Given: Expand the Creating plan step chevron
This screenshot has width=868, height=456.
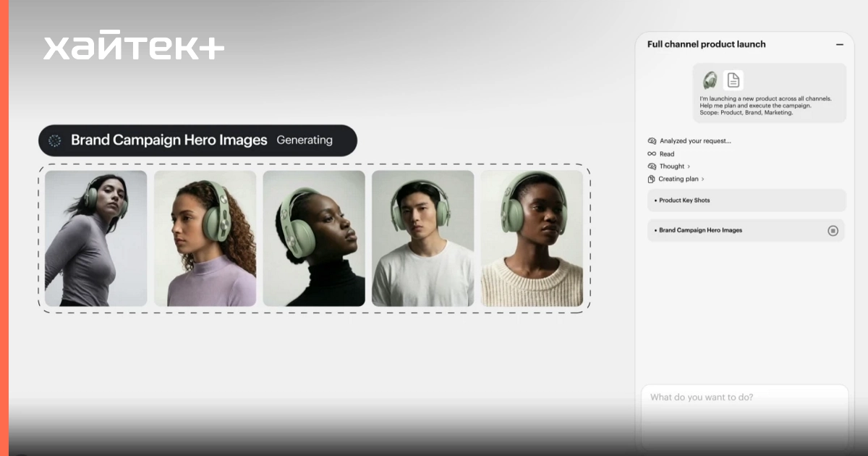Looking at the screenshot, I should click(x=703, y=179).
